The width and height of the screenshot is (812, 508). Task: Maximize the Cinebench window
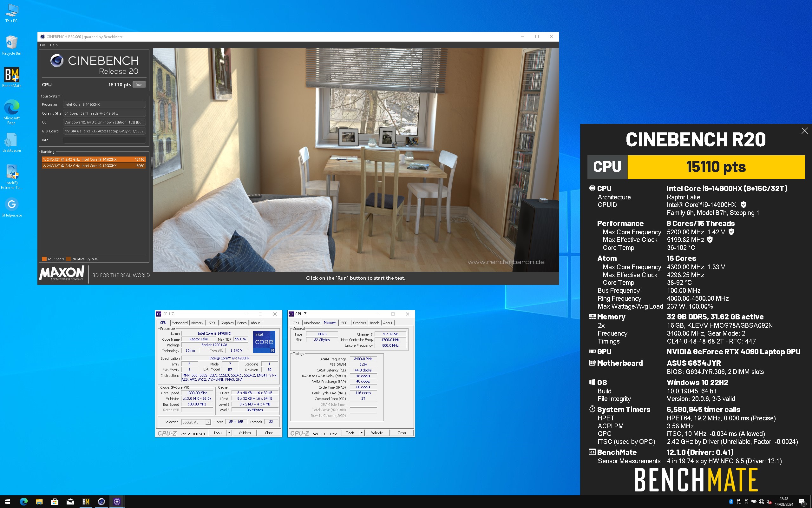(x=537, y=37)
